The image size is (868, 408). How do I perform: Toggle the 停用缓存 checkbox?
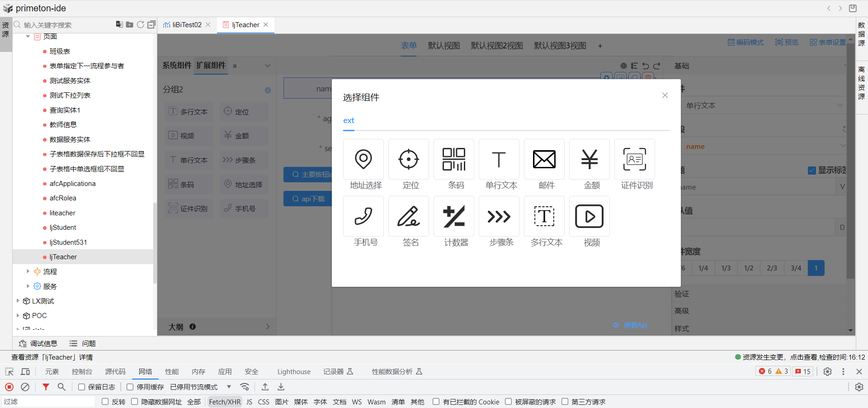[x=130, y=387]
